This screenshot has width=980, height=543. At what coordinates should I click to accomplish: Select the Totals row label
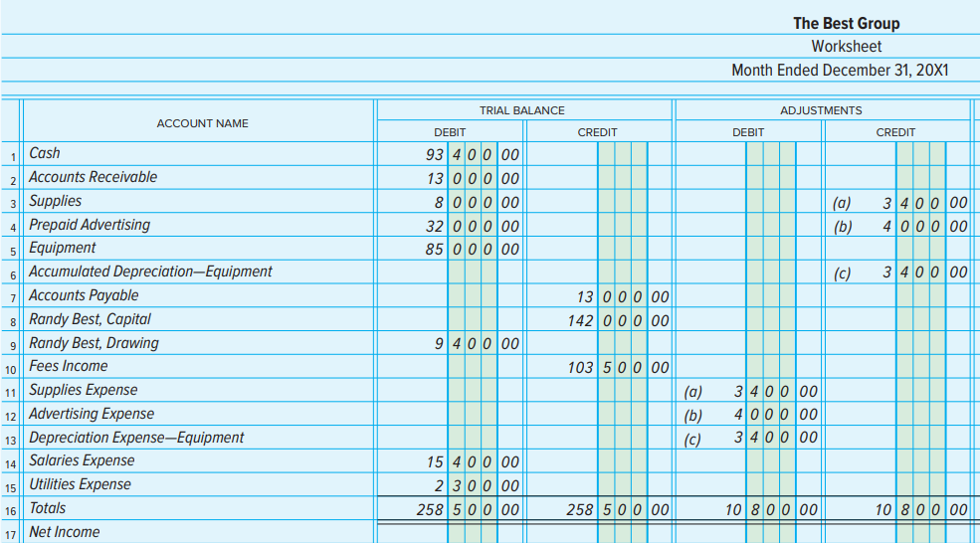(48, 508)
